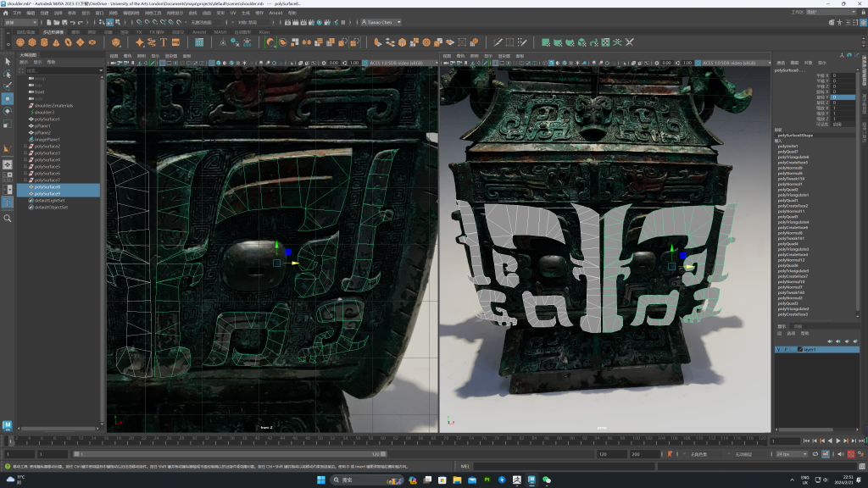The image size is (868, 488).
Task: Toggle snap to grids on status line
Action: click(140, 22)
